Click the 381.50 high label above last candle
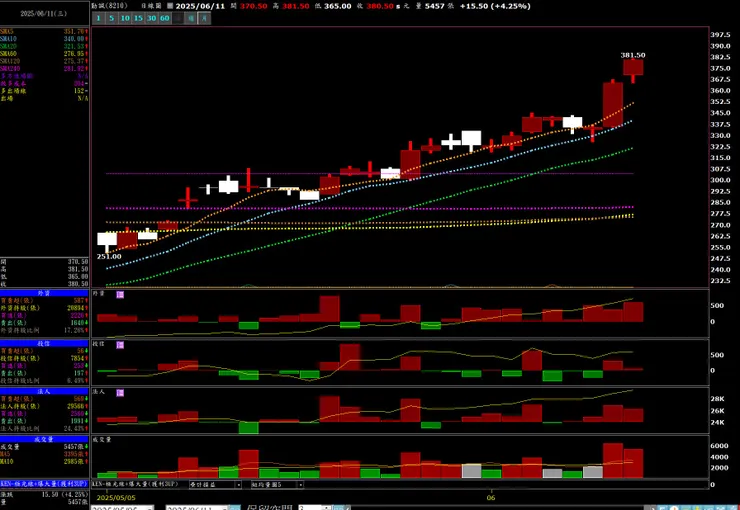Screen dimensions: 740x510 tap(633, 55)
